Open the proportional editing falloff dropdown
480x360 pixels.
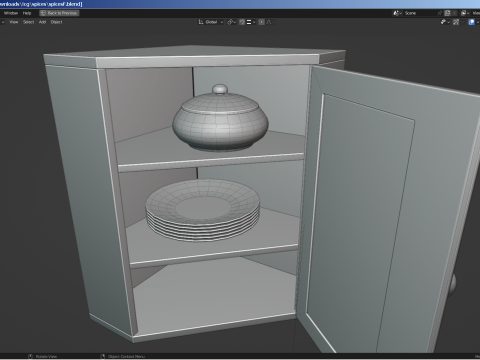(270, 22)
